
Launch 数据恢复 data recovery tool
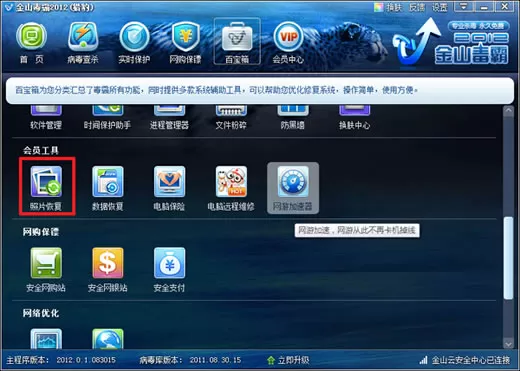[108, 188]
